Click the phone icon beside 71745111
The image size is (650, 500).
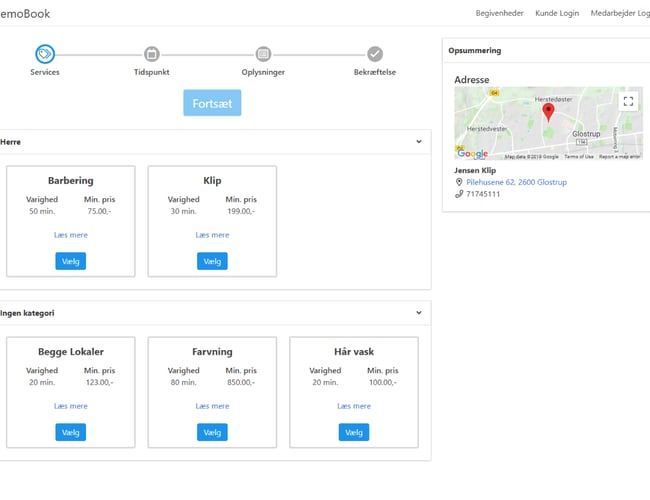[x=459, y=194]
